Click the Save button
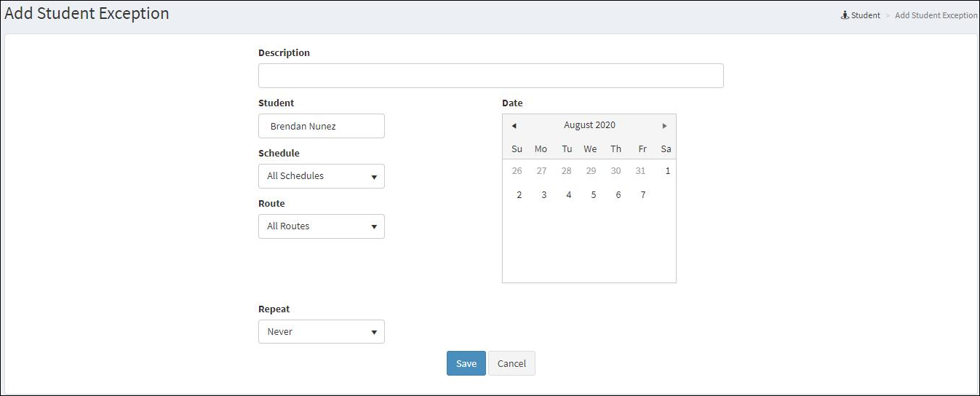The height and width of the screenshot is (396, 980). tap(466, 363)
